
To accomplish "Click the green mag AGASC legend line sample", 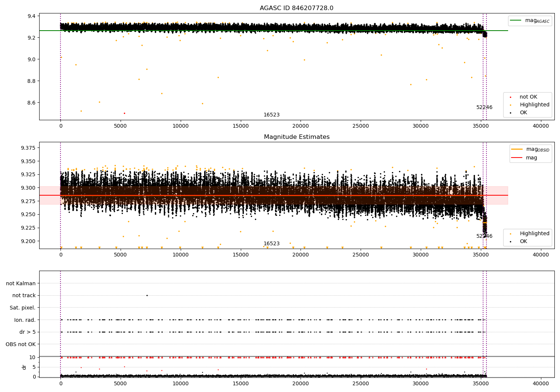I will 516,21.
